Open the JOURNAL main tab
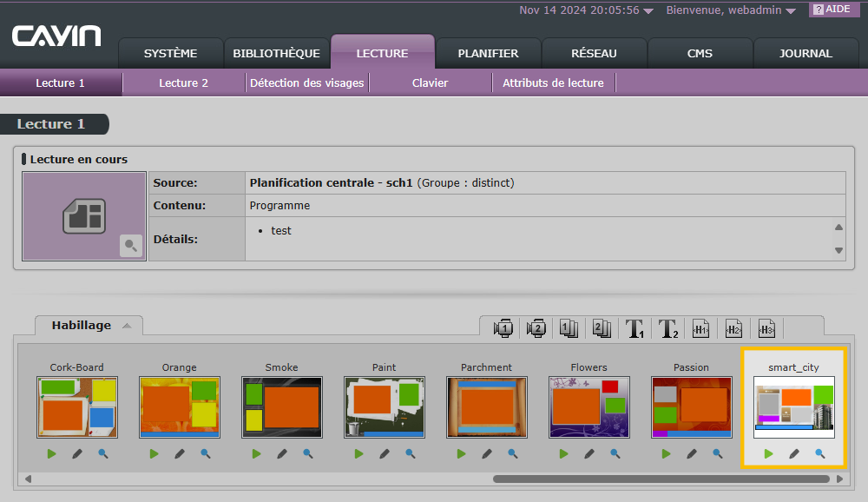Viewport: 868px width, 502px height. [x=806, y=53]
